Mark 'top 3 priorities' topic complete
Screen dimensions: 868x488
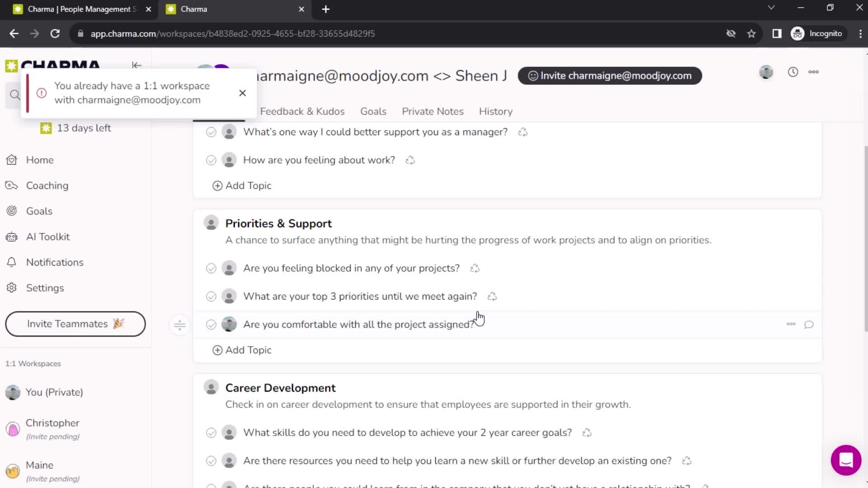click(211, 296)
